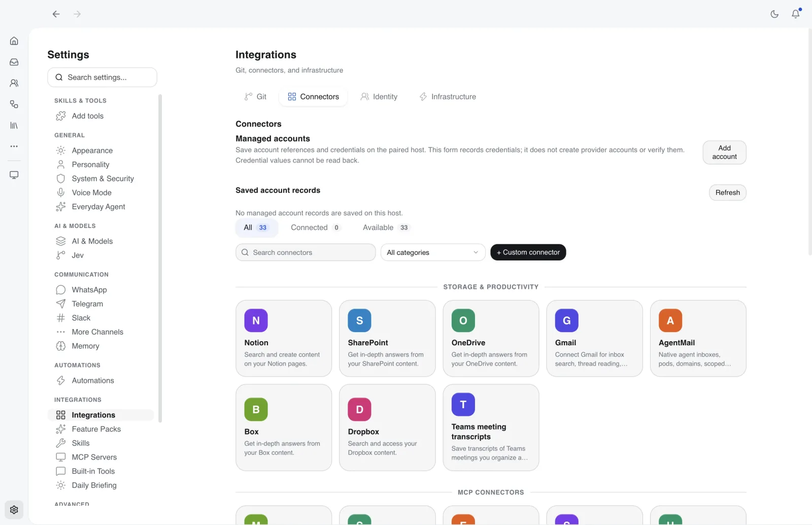Click the Refresh button
The width and height of the screenshot is (812, 525).
pyautogui.click(x=727, y=192)
